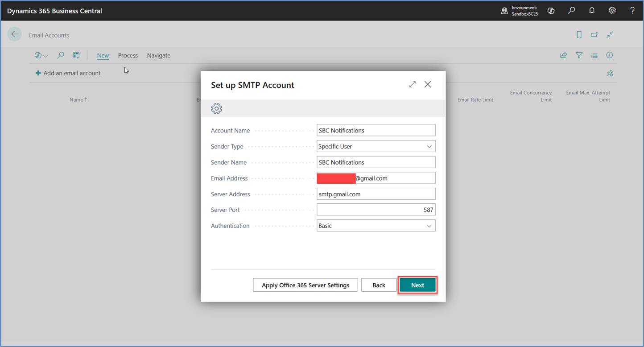The image size is (644, 347).
Task: Expand the SMTP dialog to full screen
Action: click(413, 84)
